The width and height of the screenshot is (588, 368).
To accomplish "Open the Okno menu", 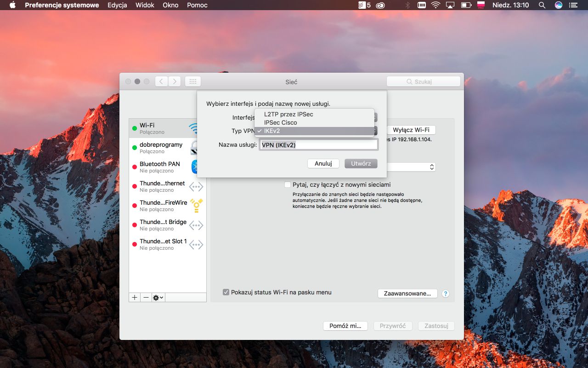I will coord(170,5).
